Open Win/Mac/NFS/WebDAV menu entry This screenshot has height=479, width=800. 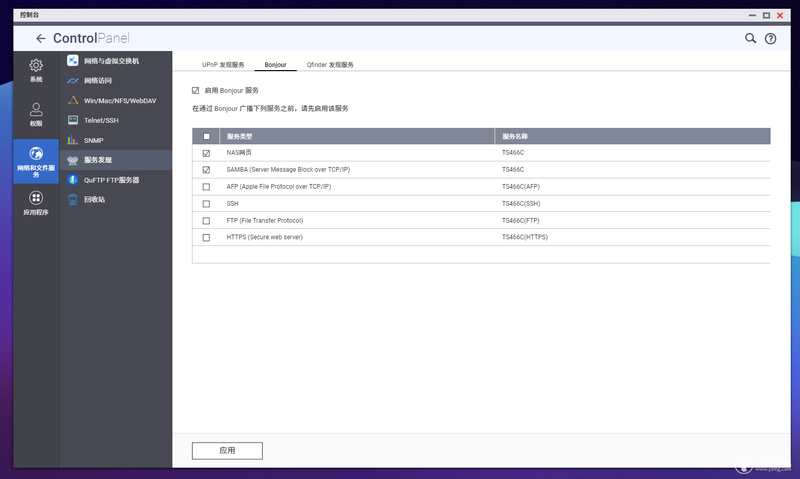(116, 100)
